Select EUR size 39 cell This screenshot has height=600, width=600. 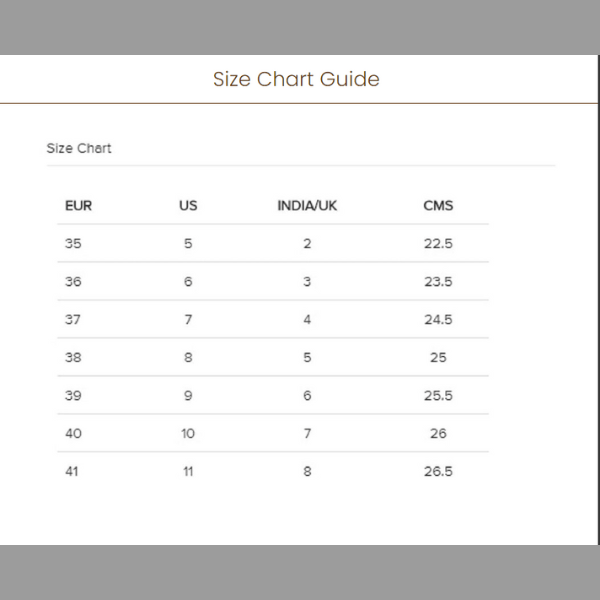tap(73, 396)
